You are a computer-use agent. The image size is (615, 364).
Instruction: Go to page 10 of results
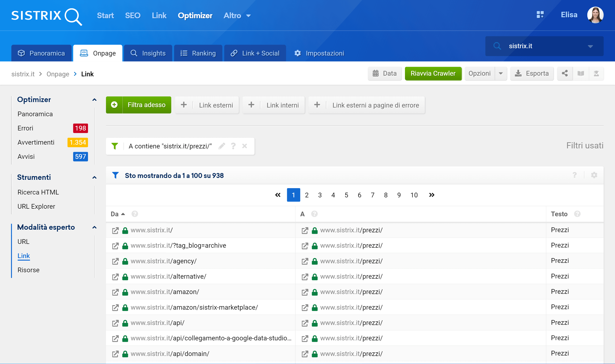click(x=414, y=195)
